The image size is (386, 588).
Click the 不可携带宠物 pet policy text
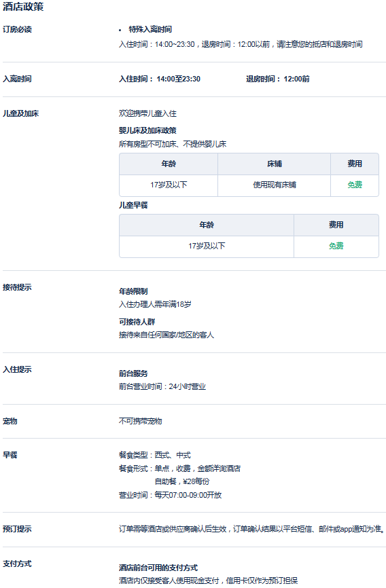click(x=141, y=421)
